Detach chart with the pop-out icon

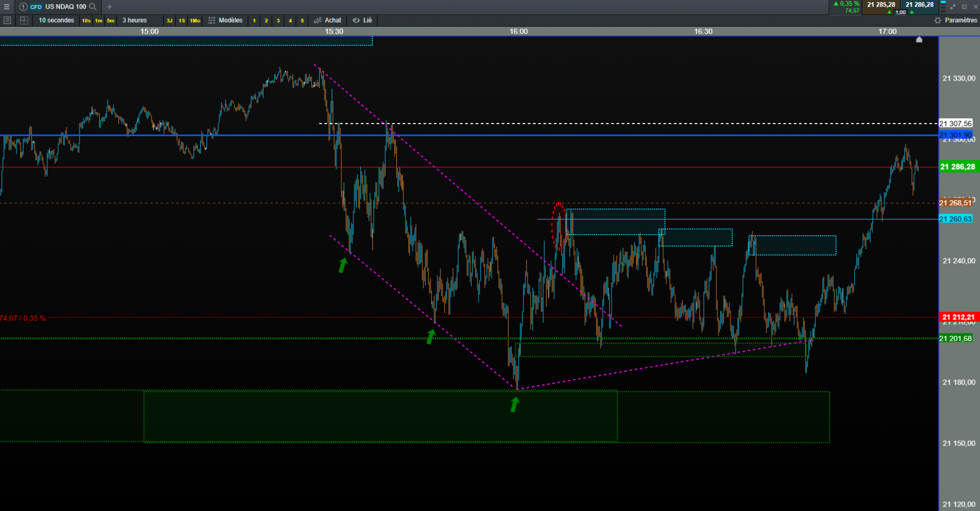[x=964, y=7]
